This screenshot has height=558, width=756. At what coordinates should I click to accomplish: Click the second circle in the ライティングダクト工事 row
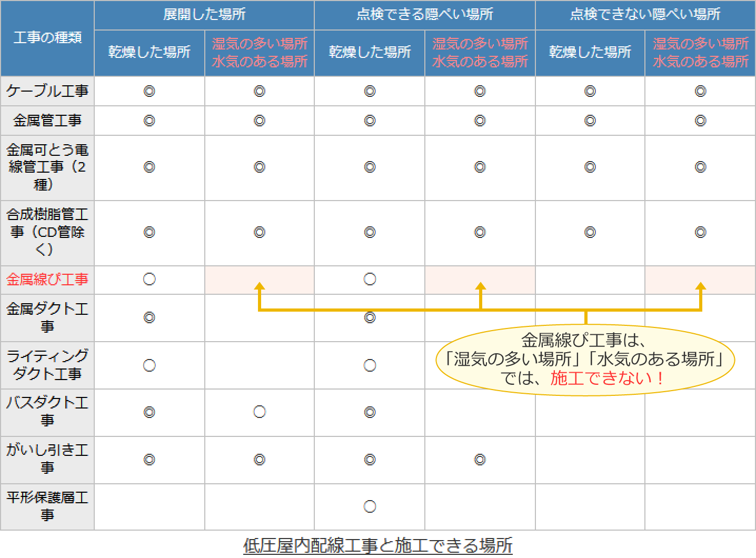370,365
